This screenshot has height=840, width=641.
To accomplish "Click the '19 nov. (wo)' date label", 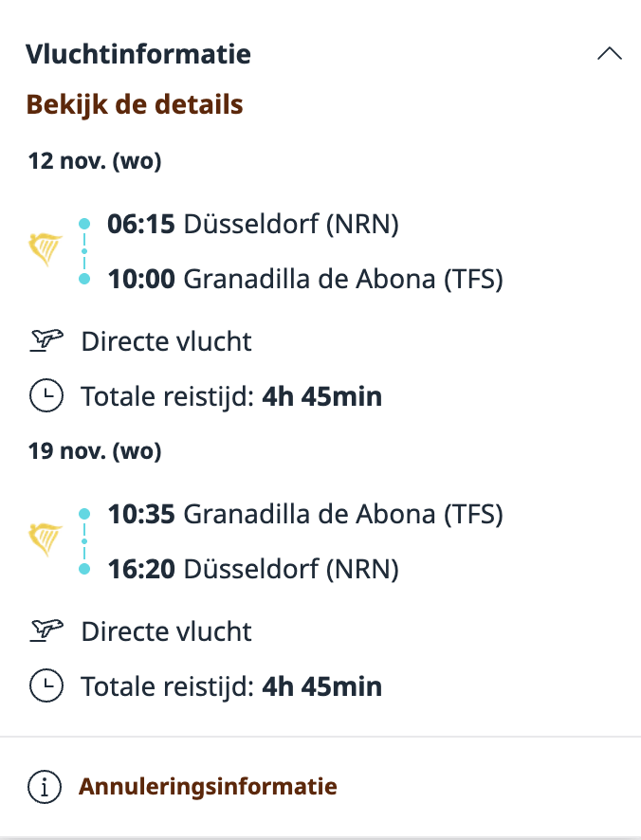I will [x=95, y=451].
